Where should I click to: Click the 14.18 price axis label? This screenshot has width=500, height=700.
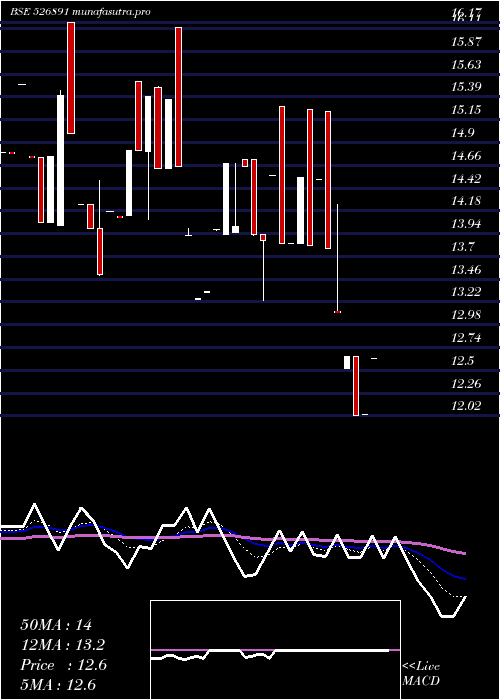(466, 201)
